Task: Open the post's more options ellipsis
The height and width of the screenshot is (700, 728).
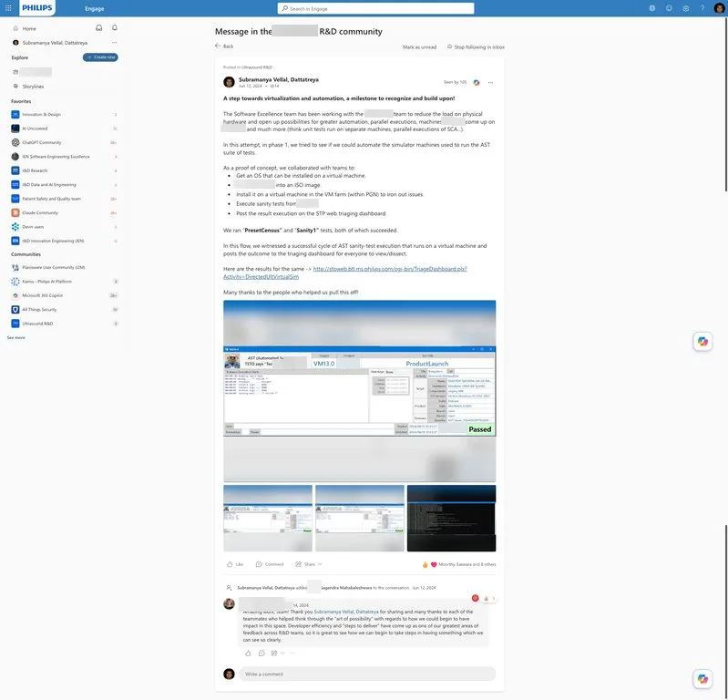Action: [490, 82]
